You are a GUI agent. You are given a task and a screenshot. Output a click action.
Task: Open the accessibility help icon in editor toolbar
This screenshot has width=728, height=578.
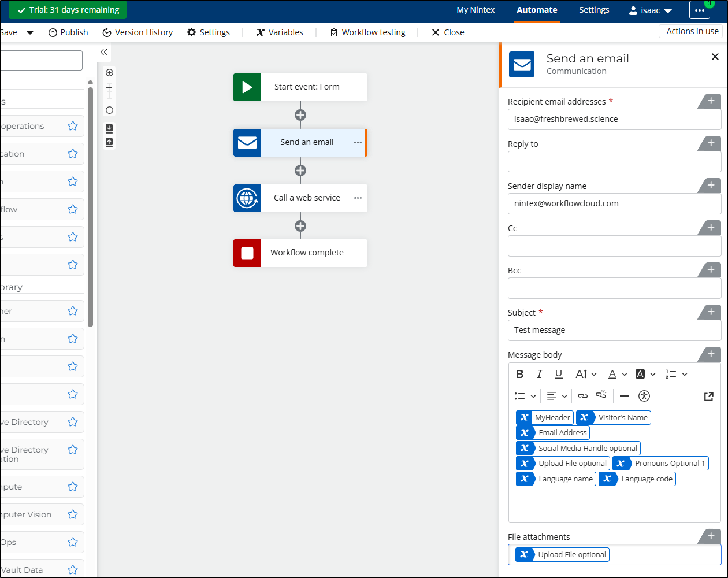(x=645, y=396)
